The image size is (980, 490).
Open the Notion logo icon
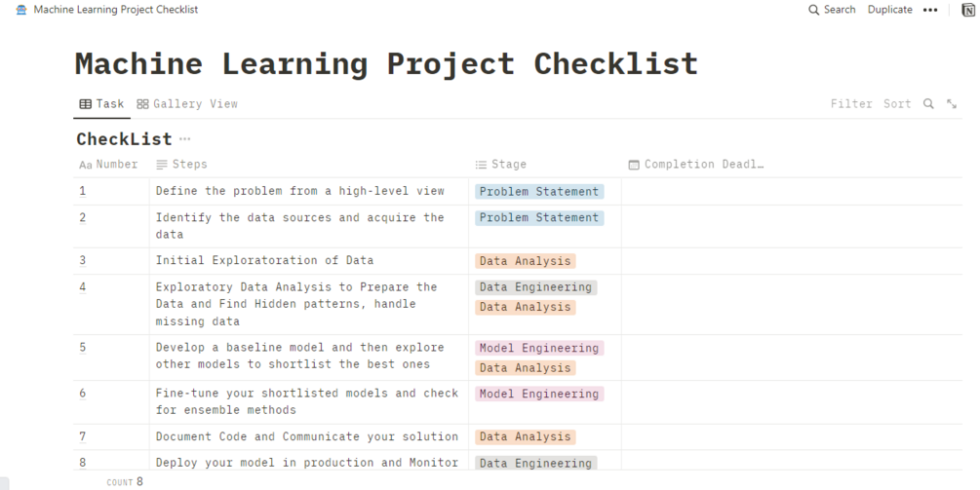[x=960, y=10]
